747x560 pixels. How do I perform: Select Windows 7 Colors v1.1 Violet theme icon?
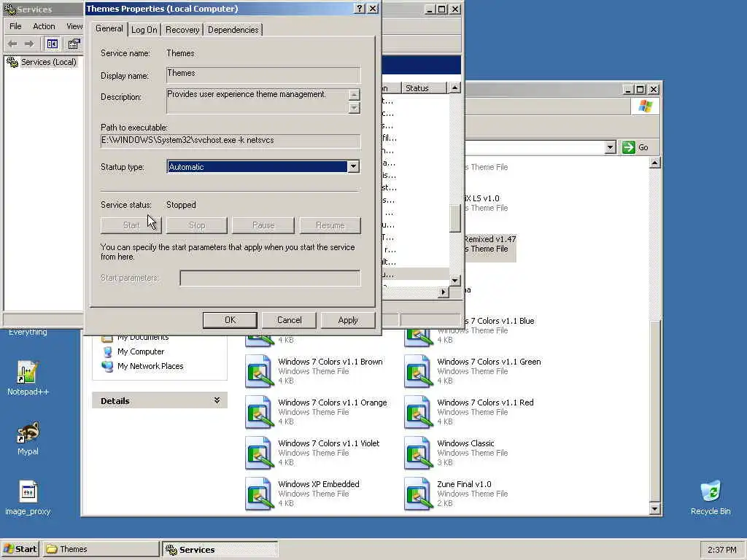tap(259, 452)
